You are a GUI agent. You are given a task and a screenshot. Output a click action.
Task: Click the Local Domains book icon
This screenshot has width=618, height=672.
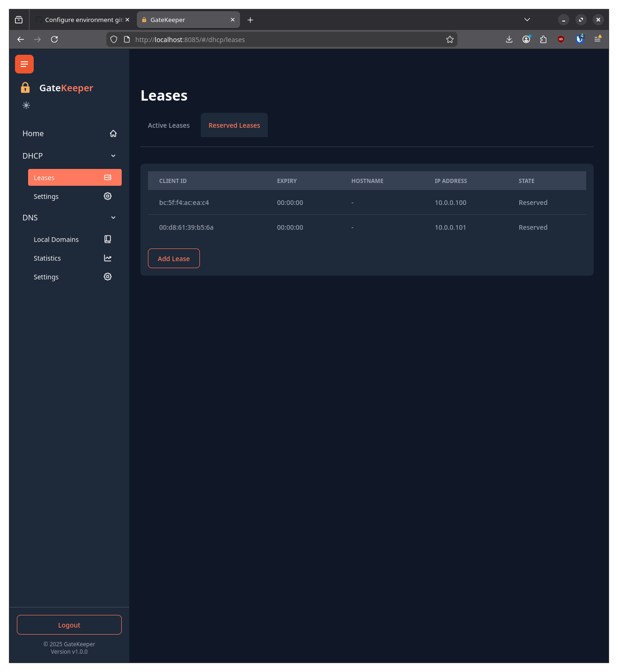(x=107, y=239)
